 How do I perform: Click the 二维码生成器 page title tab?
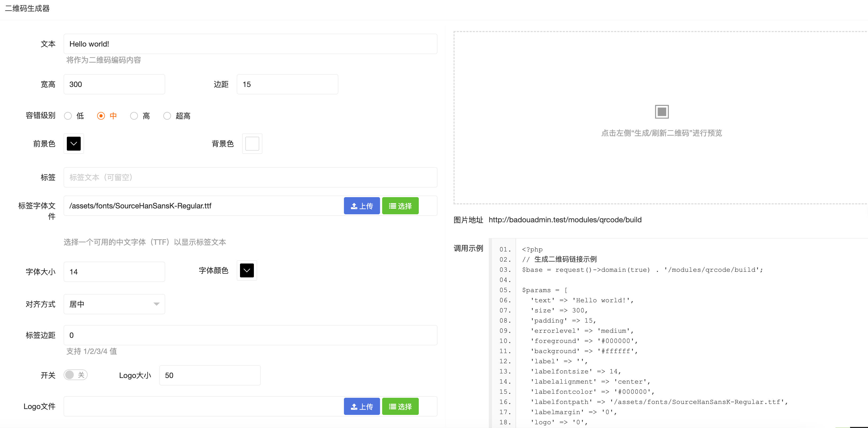point(27,9)
